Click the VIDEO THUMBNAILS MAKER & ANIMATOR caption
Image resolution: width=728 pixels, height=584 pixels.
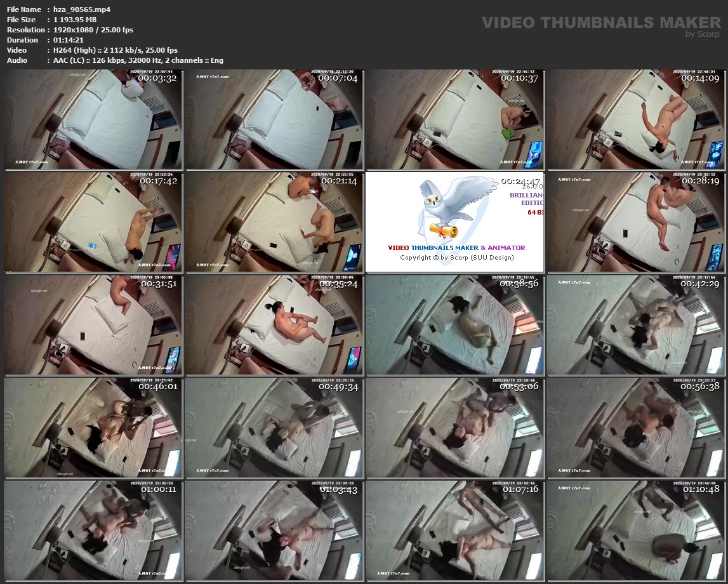(x=456, y=248)
